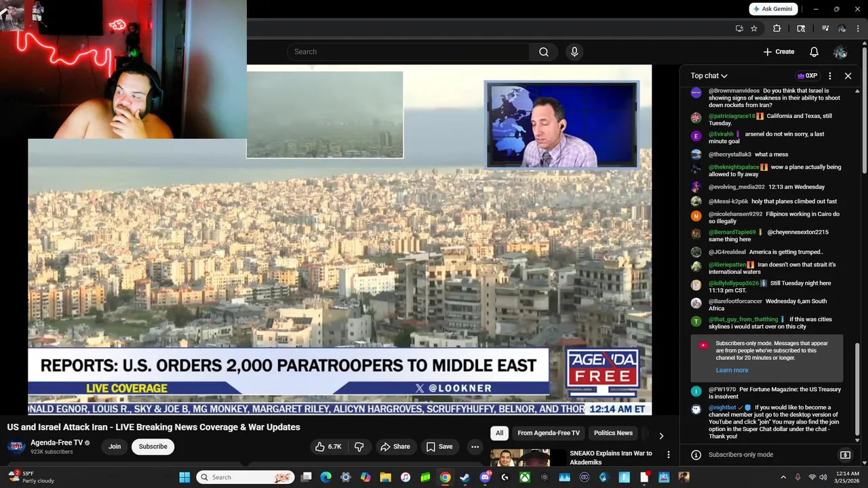The image size is (868, 488).
Task: Click @JG4realdeal 'America is getting trumped' message
Action: click(x=767, y=252)
